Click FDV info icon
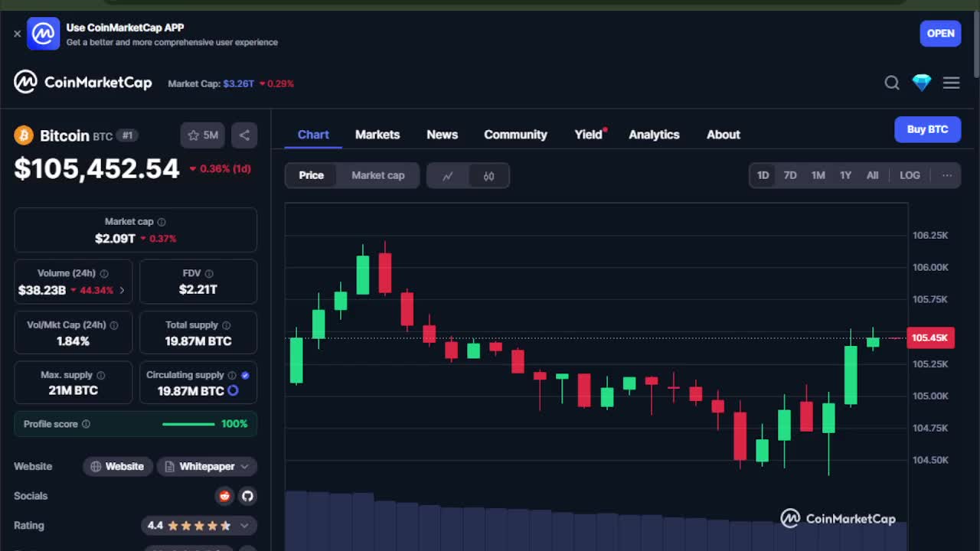Screen dimensions: 980x551 point(209,273)
